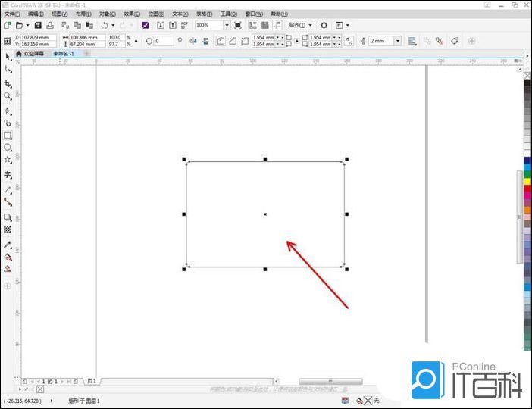Select the Interactive Fill tool
The width and height of the screenshot is (532, 409).
8,257
